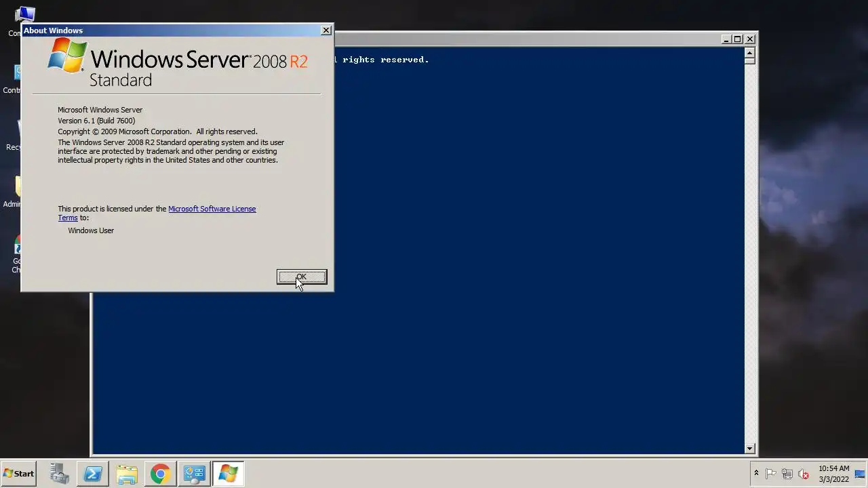Open Windows Explorer folder icon on taskbar
Screen dimensions: 868x488
point(127,474)
